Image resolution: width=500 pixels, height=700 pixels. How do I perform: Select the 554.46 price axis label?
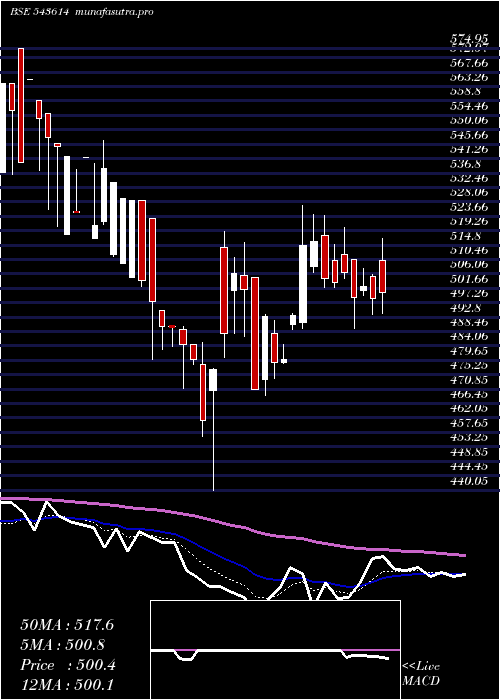(469, 106)
